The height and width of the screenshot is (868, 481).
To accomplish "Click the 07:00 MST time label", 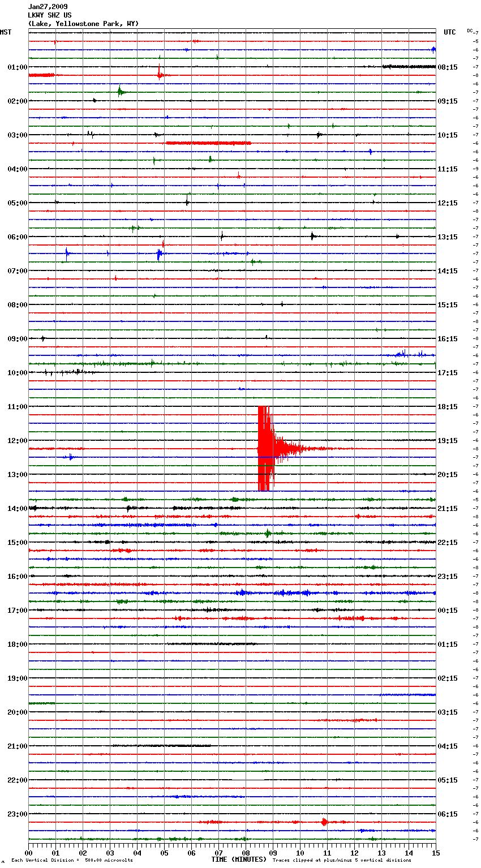I will [17, 271].
